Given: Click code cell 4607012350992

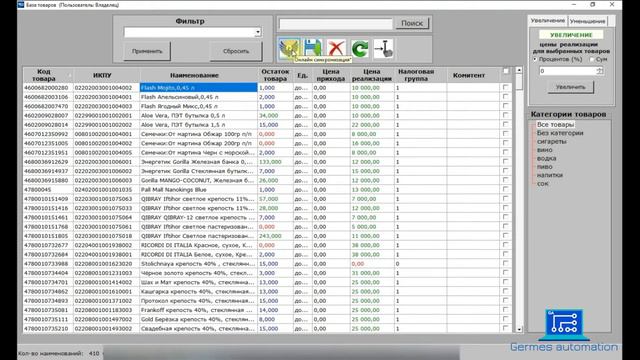Looking at the screenshot, I should pyautogui.click(x=48, y=134).
